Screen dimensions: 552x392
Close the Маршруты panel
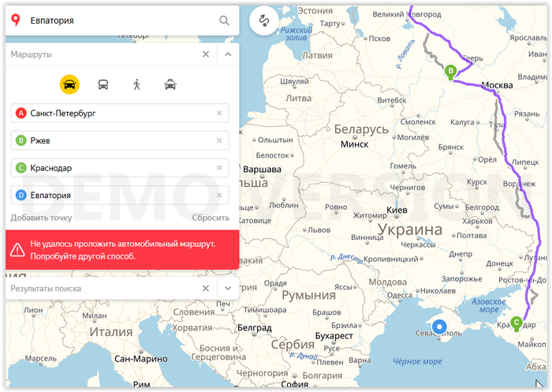[205, 54]
